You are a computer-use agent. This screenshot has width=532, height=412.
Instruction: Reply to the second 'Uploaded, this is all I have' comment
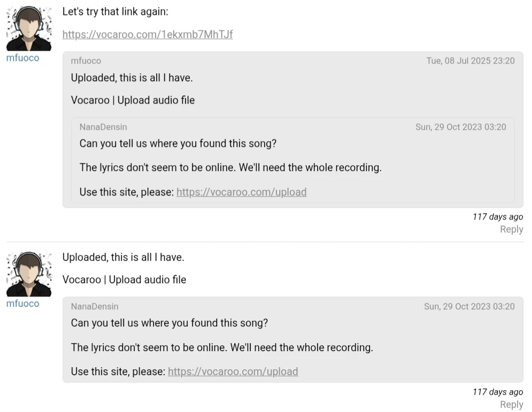tap(511, 405)
